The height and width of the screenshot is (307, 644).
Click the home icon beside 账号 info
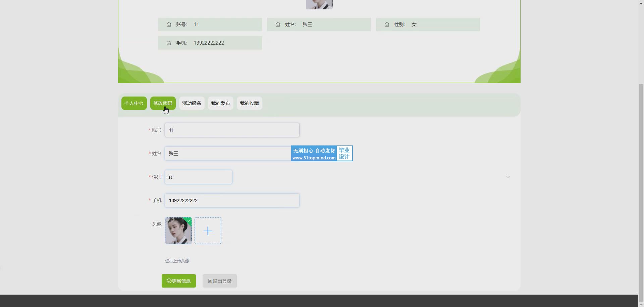[169, 24]
